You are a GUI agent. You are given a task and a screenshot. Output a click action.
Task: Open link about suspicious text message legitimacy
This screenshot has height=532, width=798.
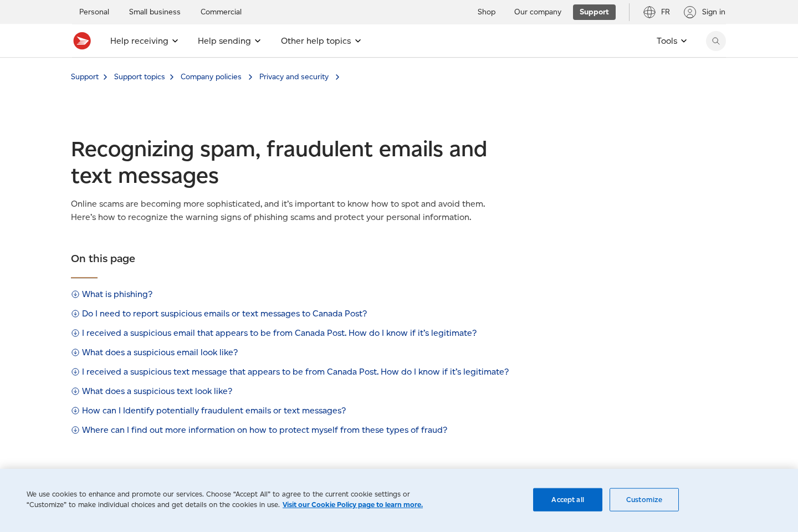(295, 372)
